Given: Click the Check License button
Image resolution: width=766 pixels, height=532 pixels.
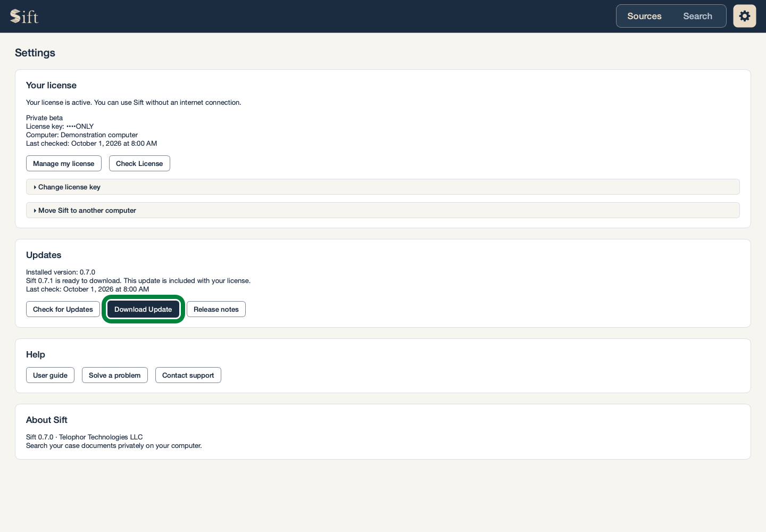Looking at the screenshot, I should [139, 163].
